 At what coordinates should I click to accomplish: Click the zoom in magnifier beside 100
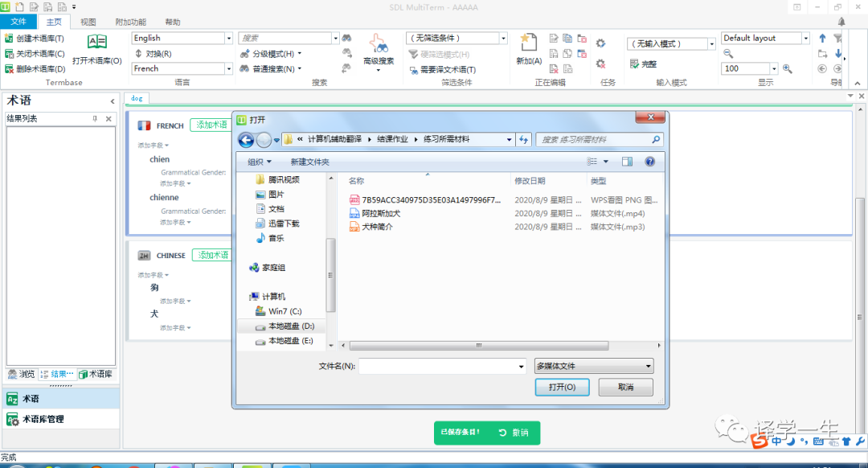[787, 68]
